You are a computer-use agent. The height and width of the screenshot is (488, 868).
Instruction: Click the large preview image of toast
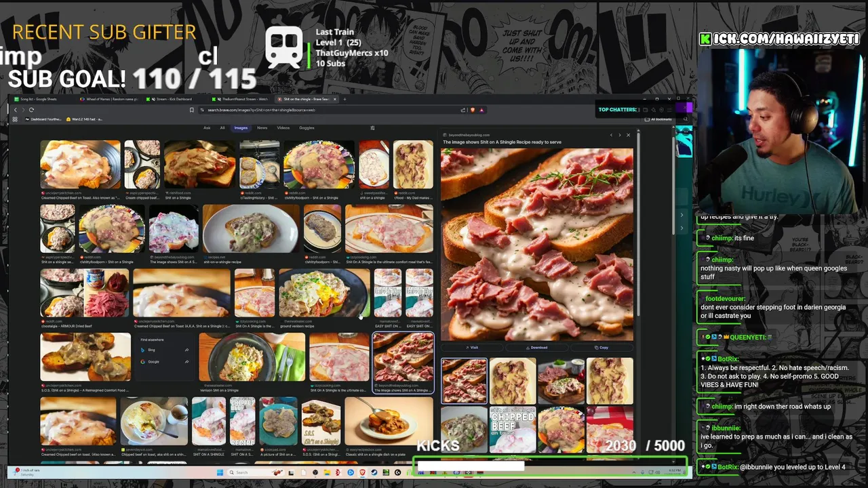click(537, 245)
